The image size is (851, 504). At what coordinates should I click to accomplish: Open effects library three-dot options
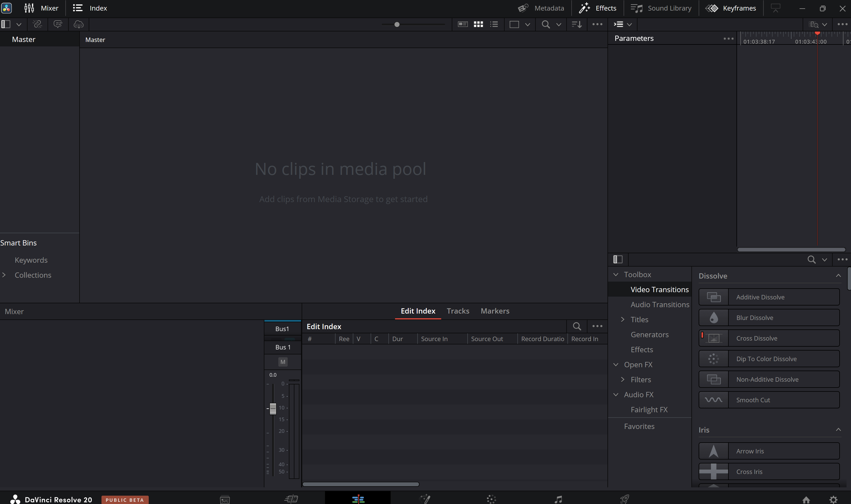tap(842, 259)
